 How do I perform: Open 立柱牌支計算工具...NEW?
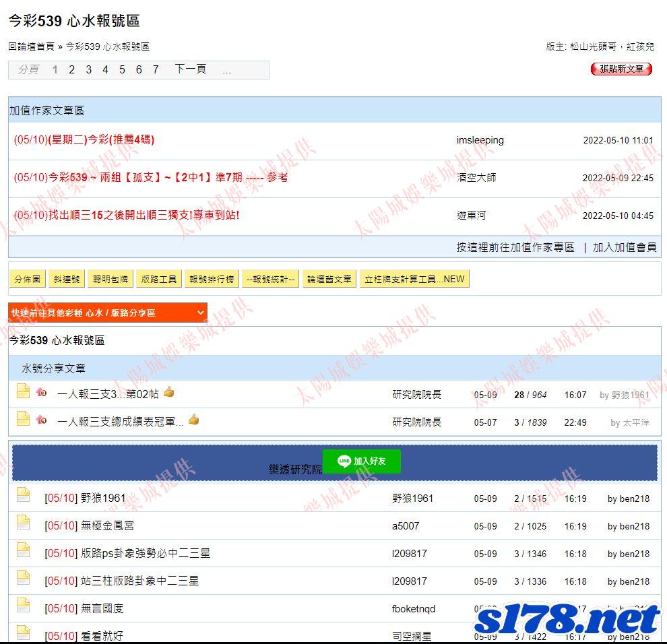[415, 279]
